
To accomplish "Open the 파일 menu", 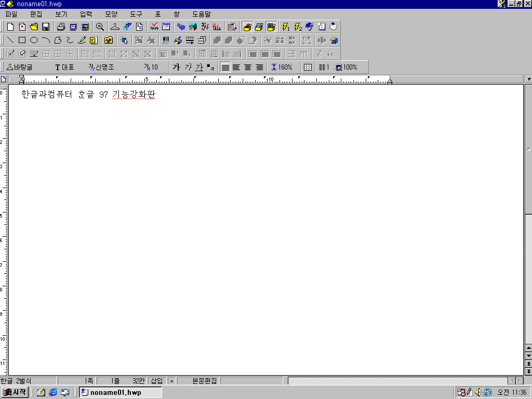I will (11, 14).
